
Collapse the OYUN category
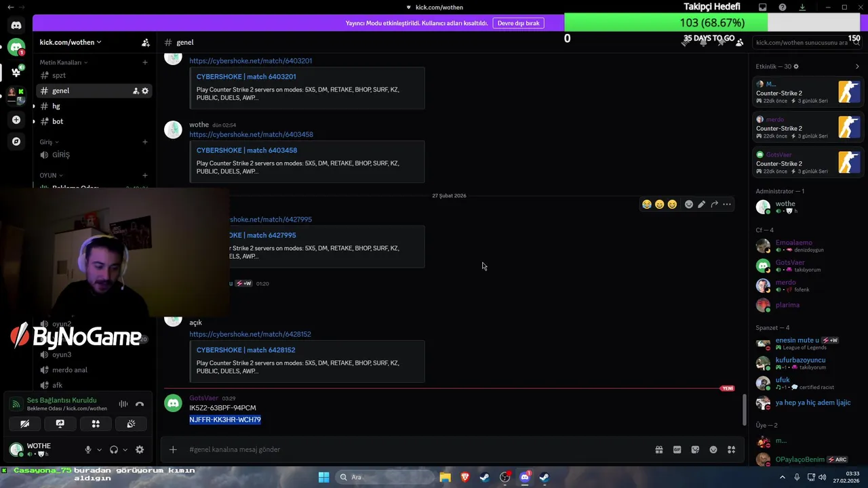pos(51,176)
